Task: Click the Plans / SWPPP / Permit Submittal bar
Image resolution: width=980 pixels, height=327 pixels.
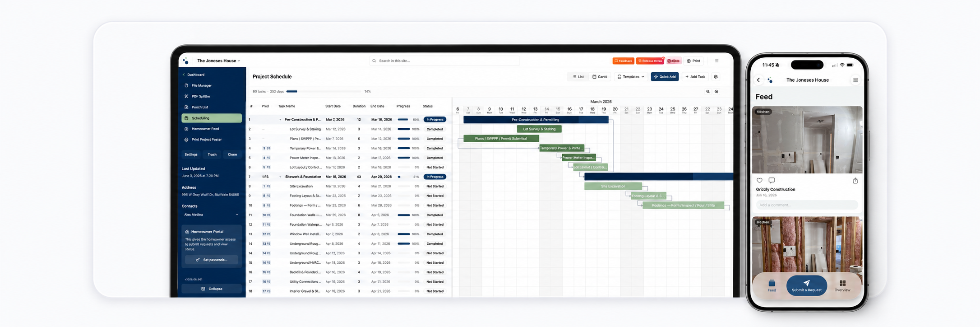Action: (501, 139)
